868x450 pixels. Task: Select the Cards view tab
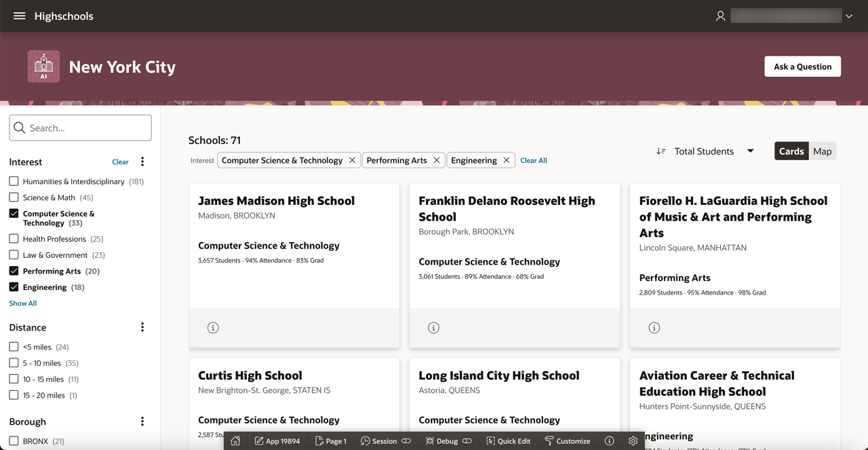click(x=791, y=151)
